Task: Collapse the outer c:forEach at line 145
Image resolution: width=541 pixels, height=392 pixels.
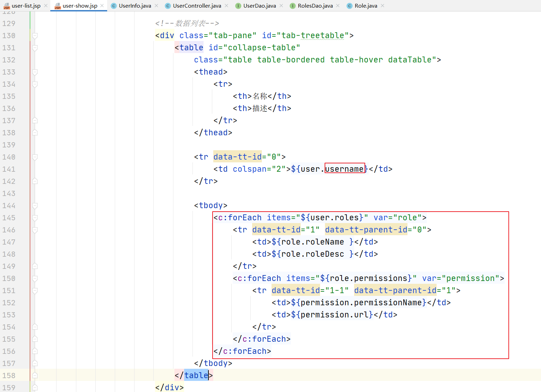Action: click(35, 218)
